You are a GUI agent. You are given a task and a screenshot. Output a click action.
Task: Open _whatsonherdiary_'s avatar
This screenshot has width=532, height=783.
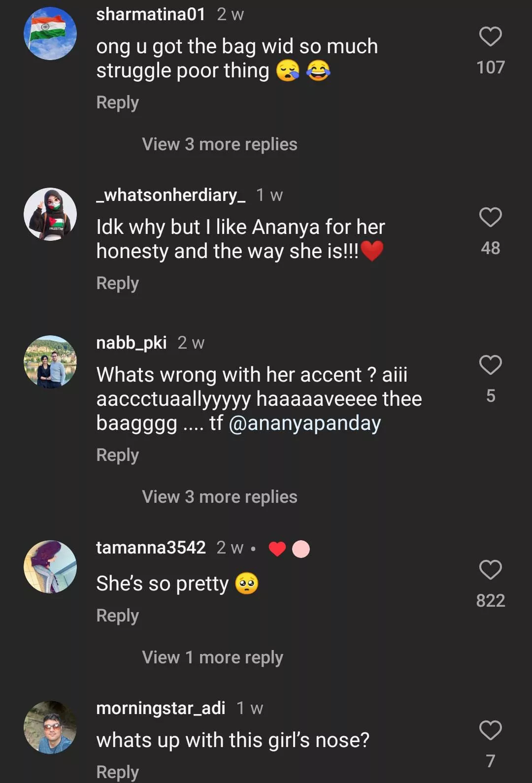(50, 214)
